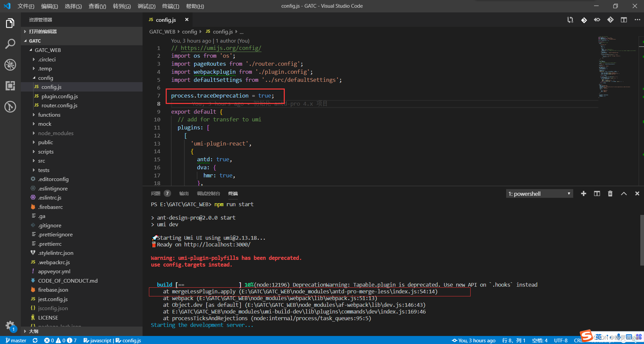Click Compare Changes icon in editor toolbar

[570, 20]
